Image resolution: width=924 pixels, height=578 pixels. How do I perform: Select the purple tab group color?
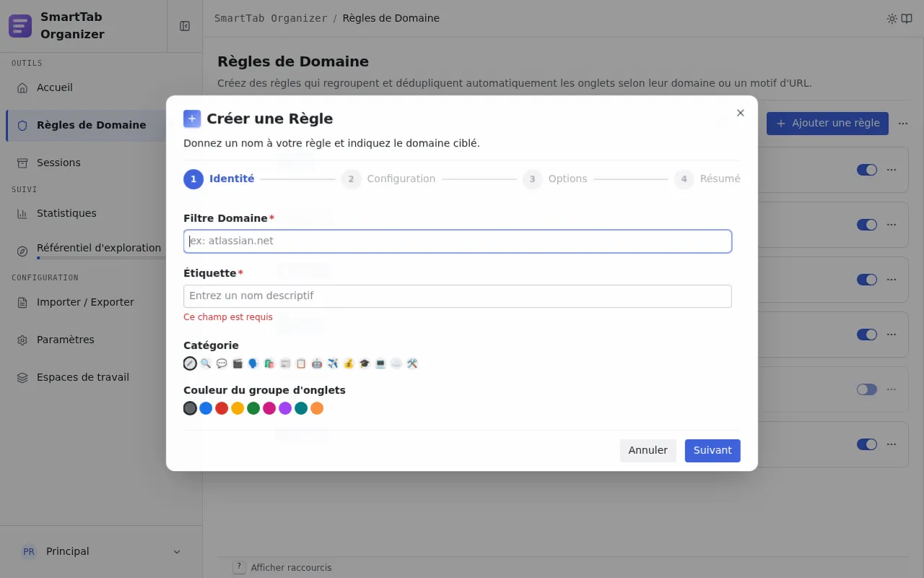[x=285, y=408]
